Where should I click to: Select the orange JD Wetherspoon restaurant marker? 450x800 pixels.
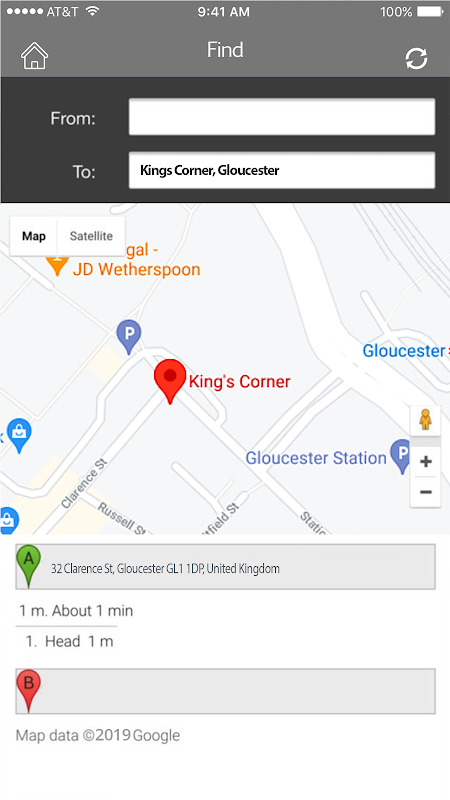coord(57,265)
